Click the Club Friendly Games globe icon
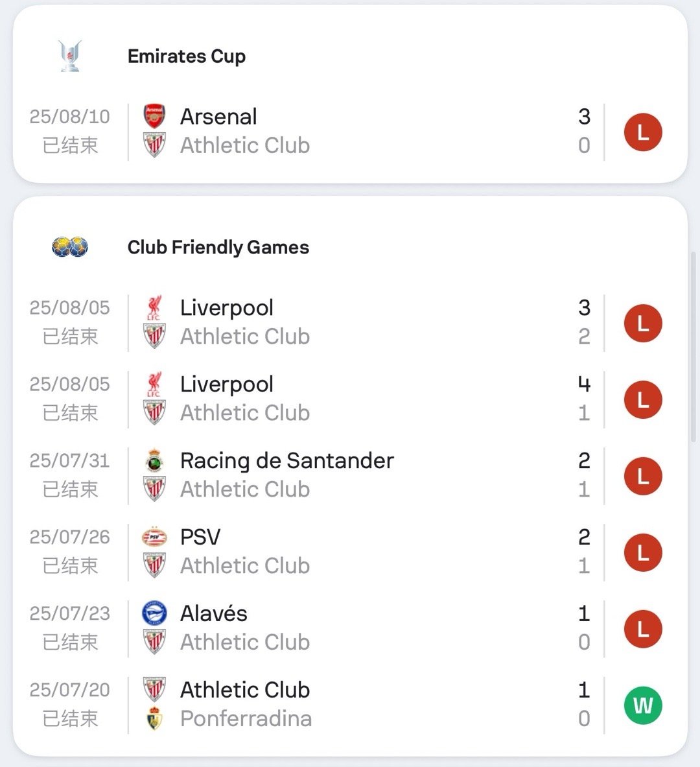Viewport: 700px width, 767px height. click(70, 247)
